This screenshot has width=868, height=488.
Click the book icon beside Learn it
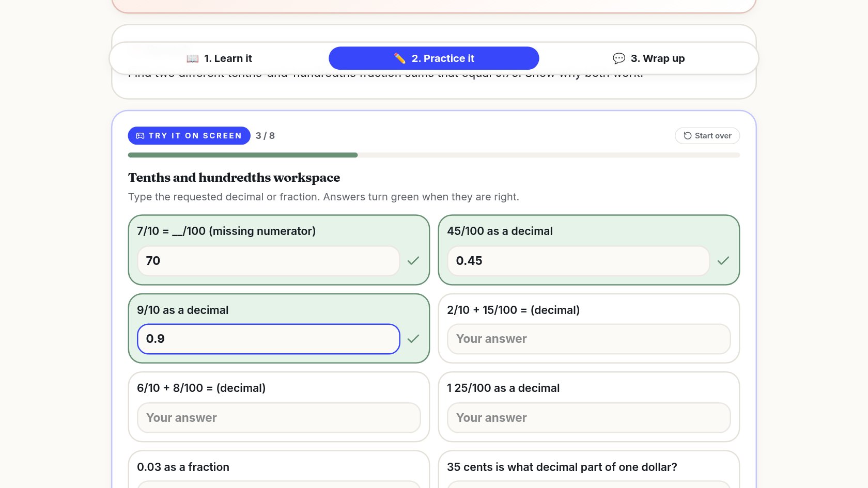click(x=192, y=58)
